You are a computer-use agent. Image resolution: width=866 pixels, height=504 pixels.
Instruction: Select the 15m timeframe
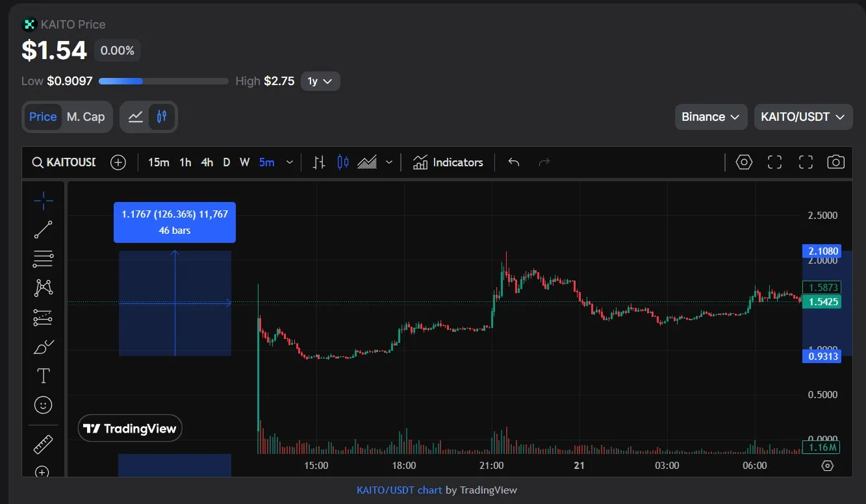(159, 162)
